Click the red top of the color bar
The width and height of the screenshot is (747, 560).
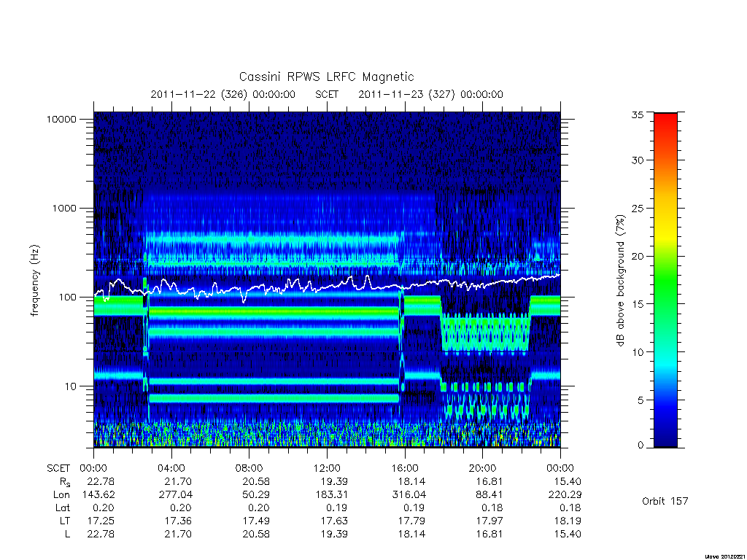point(665,122)
